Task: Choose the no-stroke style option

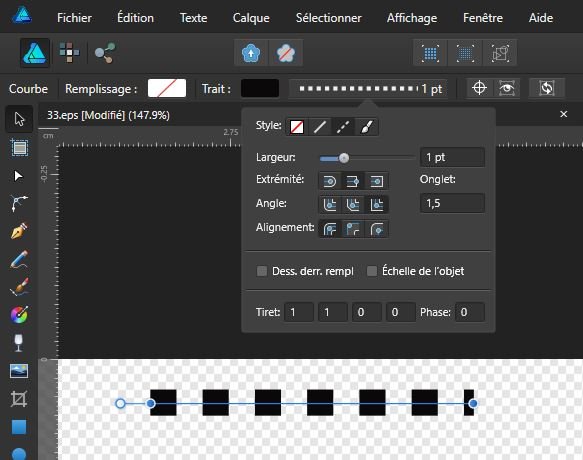Action: 297,127
